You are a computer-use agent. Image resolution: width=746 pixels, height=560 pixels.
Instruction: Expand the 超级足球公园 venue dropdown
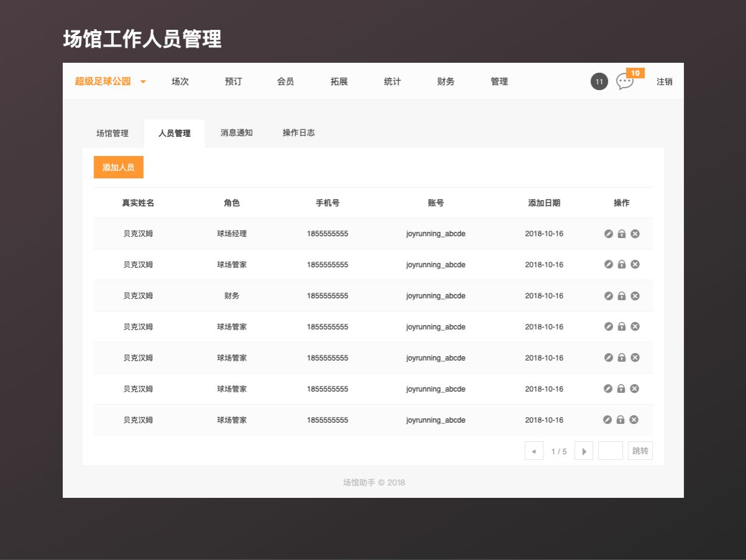click(x=143, y=81)
